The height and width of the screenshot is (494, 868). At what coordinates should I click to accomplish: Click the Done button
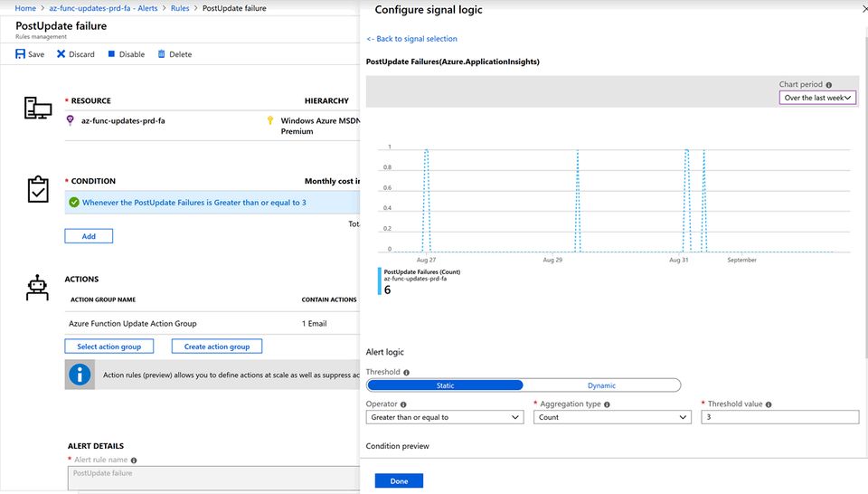[x=399, y=480]
